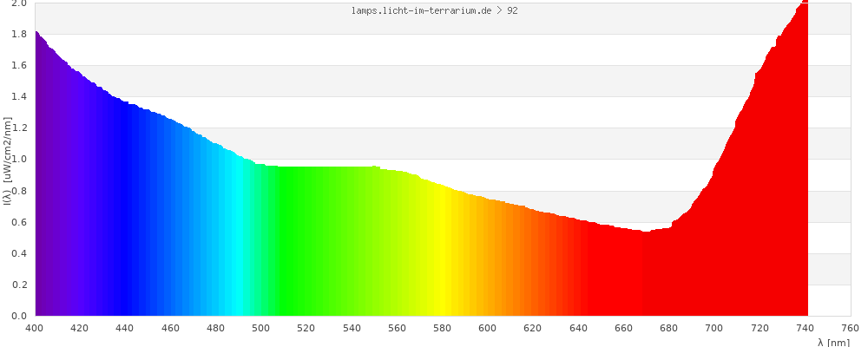Screen dimensions: 868x347
Task: Click the 700 wavelength tick label
Action: pyautogui.click(x=714, y=328)
